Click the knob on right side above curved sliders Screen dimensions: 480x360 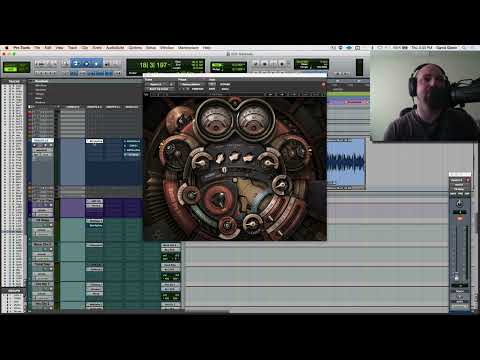(x=281, y=185)
